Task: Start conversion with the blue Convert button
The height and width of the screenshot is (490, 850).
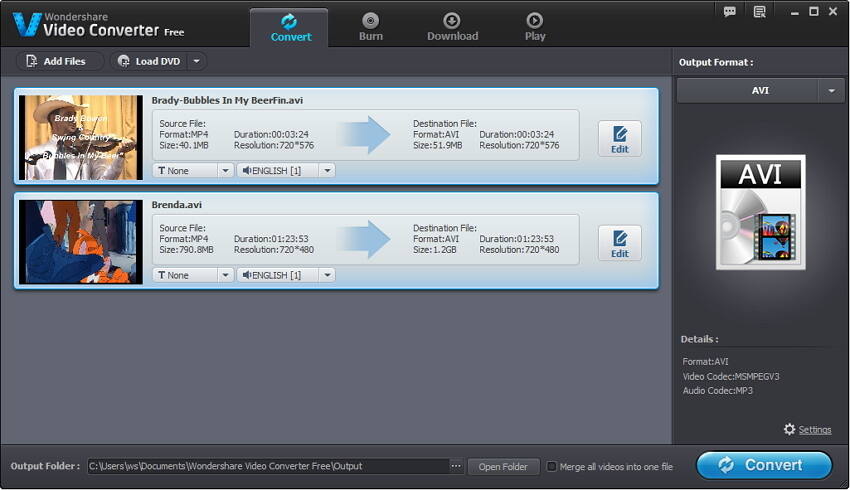Action: click(x=764, y=465)
